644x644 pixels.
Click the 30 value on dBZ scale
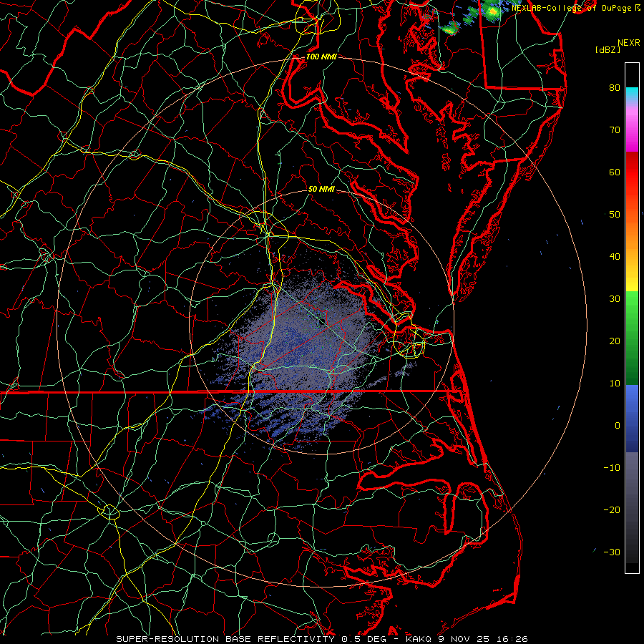pyautogui.click(x=615, y=298)
